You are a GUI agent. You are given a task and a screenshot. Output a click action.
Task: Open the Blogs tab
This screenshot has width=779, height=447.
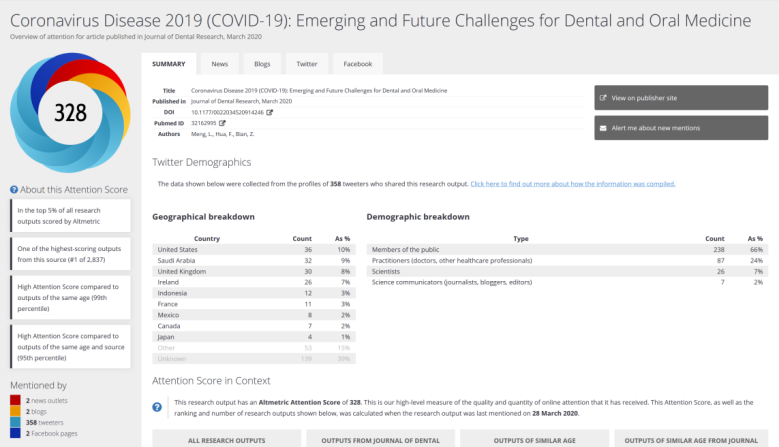click(x=262, y=64)
